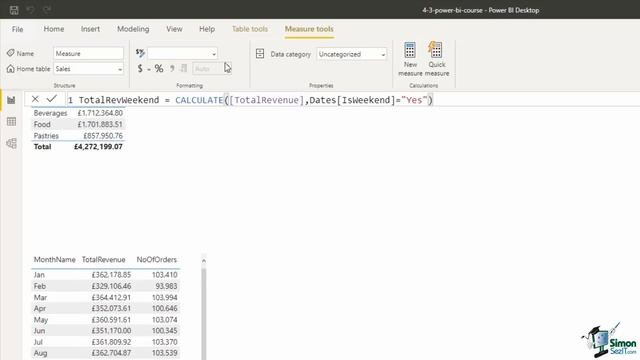640x360 pixels.
Task: Apply percentage format icon
Action: coord(159,69)
